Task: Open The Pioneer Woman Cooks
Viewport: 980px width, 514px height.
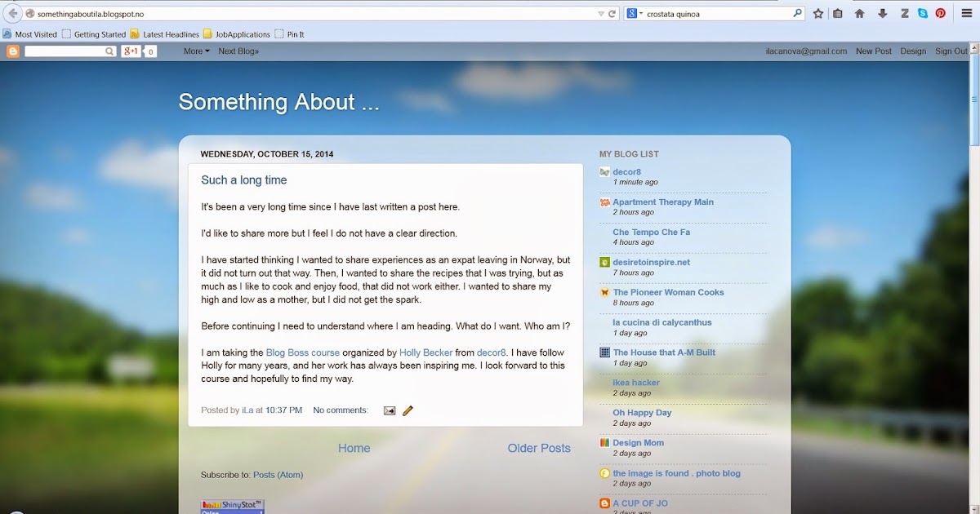Action: click(669, 293)
